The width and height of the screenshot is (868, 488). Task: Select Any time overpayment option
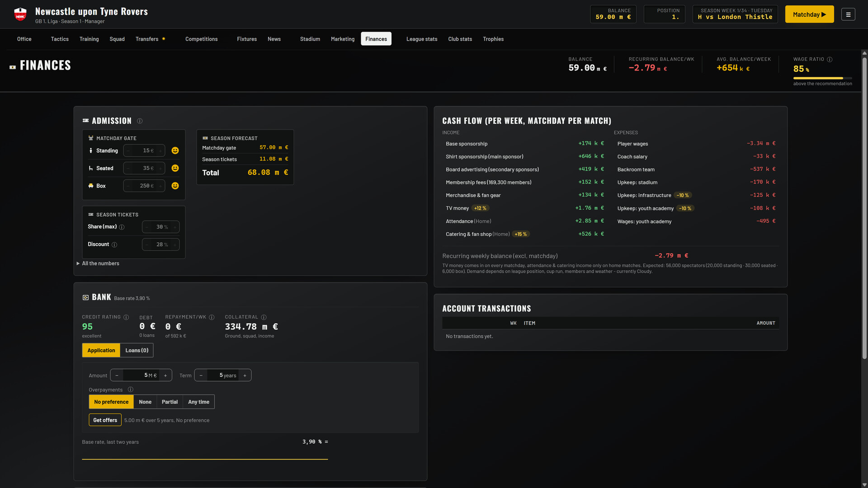pos(198,402)
